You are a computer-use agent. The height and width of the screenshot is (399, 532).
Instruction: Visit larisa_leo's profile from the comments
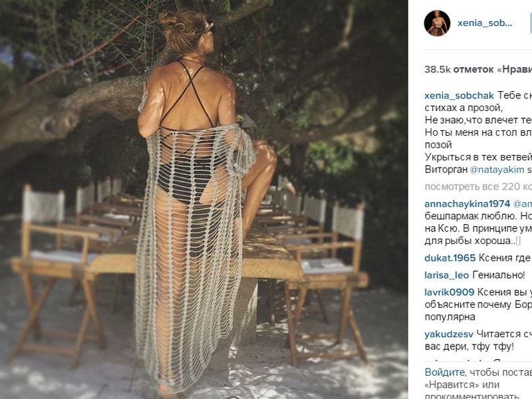[x=446, y=275]
